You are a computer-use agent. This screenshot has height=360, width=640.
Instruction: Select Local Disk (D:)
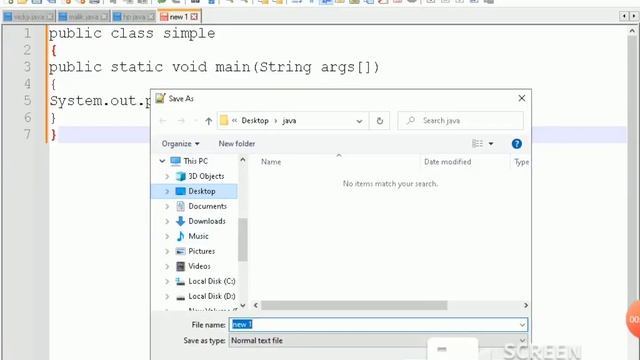[x=211, y=296]
